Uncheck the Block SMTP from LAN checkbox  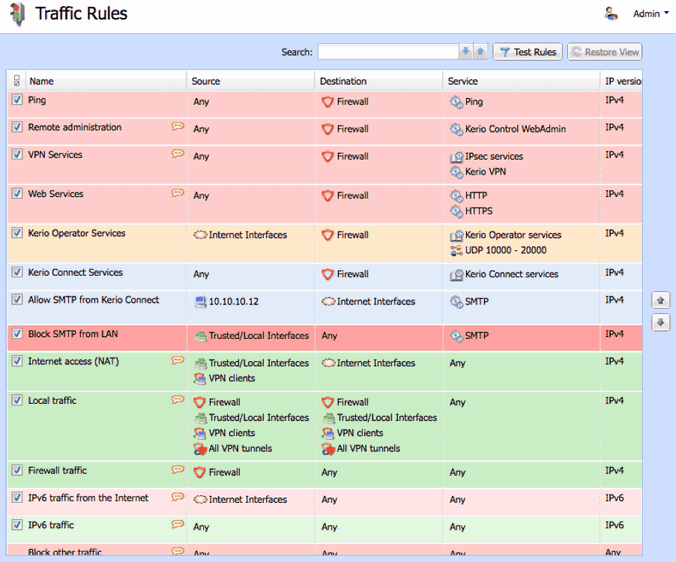17,334
